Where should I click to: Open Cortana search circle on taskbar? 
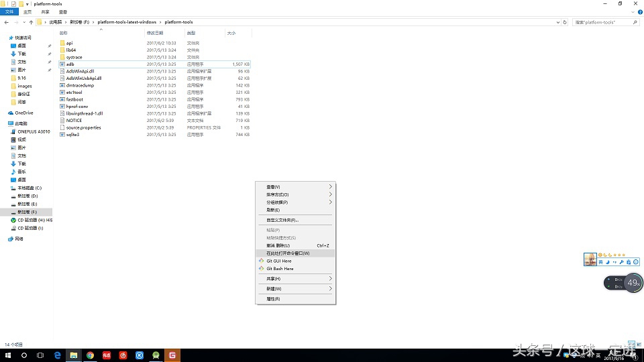24,355
